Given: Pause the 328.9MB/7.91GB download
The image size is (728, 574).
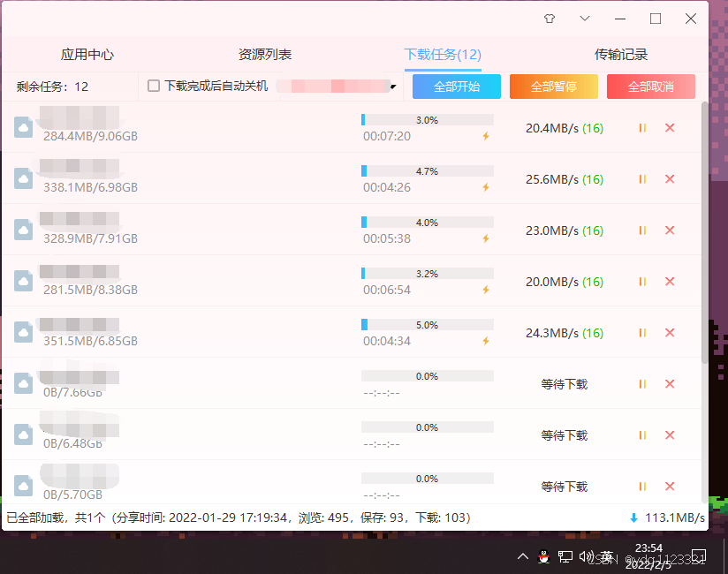Looking at the screenshot, I should 642,230.
